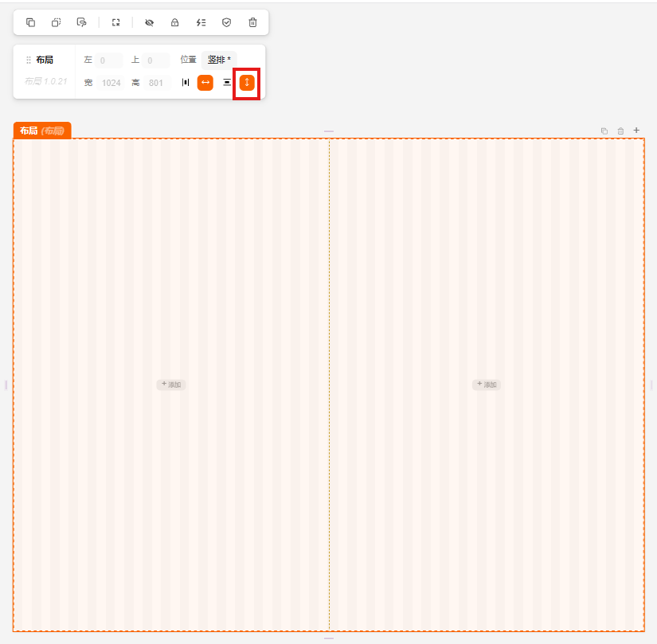Viewport: 657px width, 644px height.
Task: Click the trash icon in top toolbar
Action: point(252,22)
